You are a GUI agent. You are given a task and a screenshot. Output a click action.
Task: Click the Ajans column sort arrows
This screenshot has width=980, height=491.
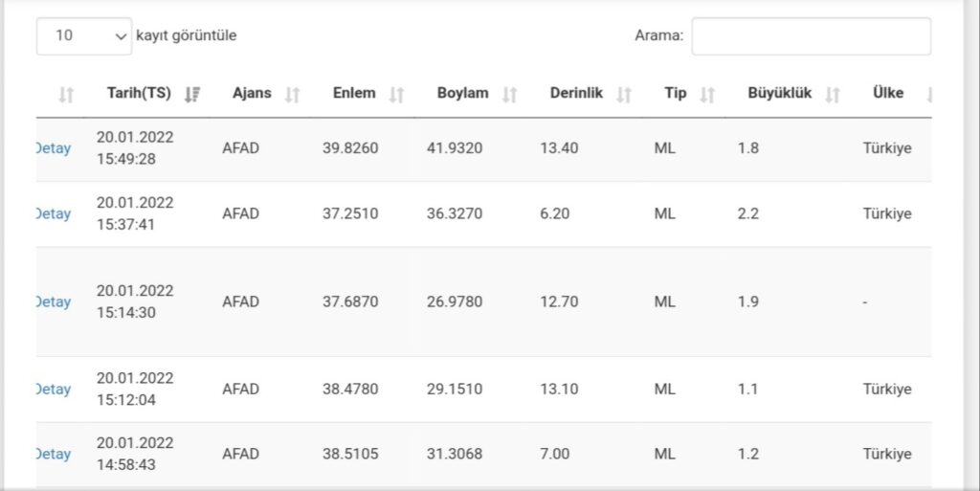(292, 95)
